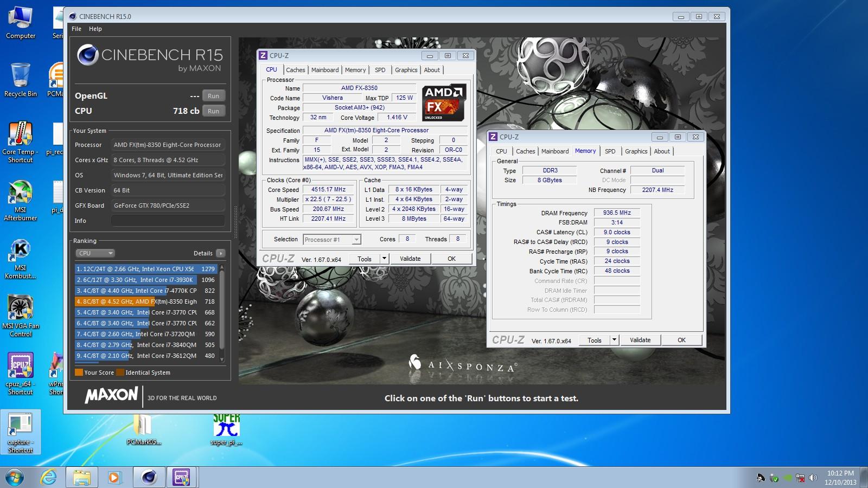The height and width of the screenshot is (488, 868).
Task: Click the orange Your Score legend swatch
Action: 79,373
